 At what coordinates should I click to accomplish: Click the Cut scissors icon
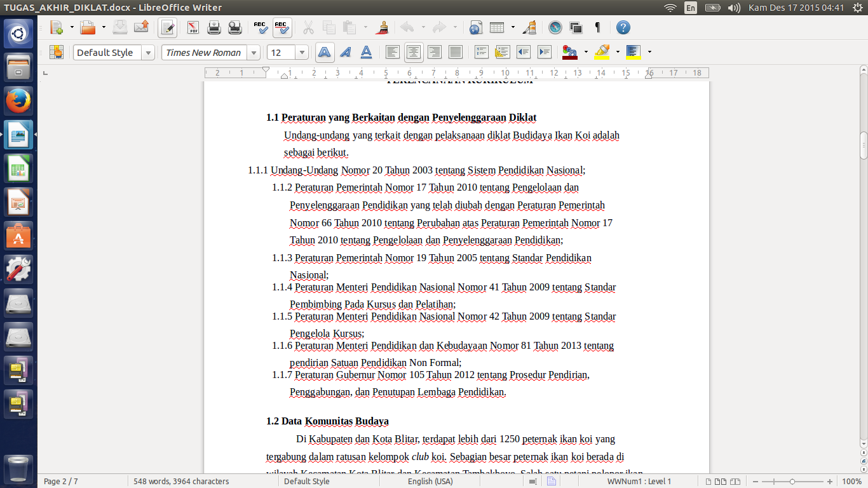308,27
